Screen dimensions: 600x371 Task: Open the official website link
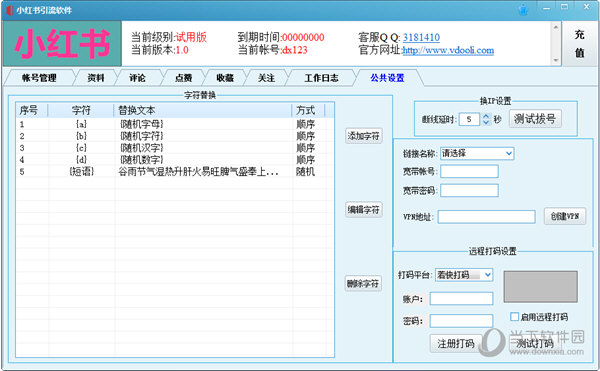[x=448, y=50]
